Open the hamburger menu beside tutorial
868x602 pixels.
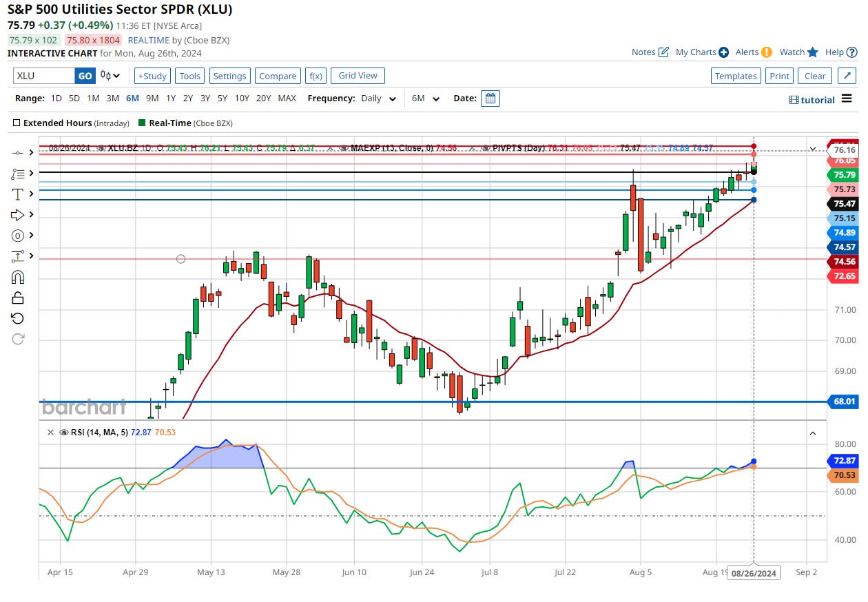tap(847, 100)
